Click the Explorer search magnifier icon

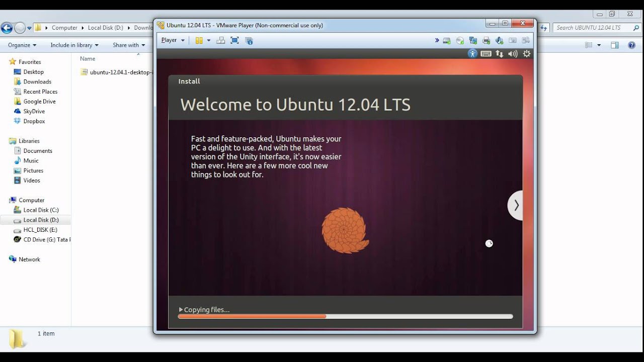tap(636, 28)
